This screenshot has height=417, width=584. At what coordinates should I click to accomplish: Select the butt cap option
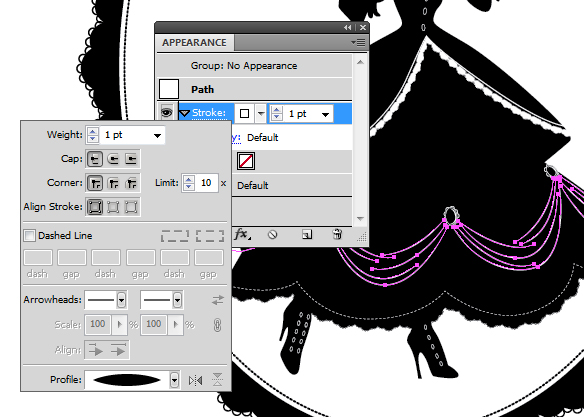click(95, 159)
